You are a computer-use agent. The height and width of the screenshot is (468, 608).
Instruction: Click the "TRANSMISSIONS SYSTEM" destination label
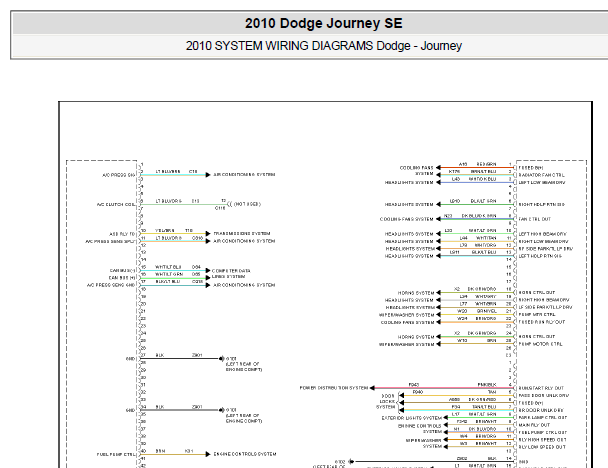(x=242, y=233)
